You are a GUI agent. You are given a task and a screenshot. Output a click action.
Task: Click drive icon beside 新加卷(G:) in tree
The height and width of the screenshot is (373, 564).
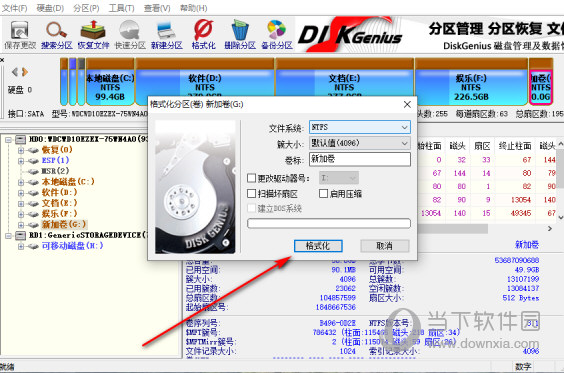click(33, 225)
